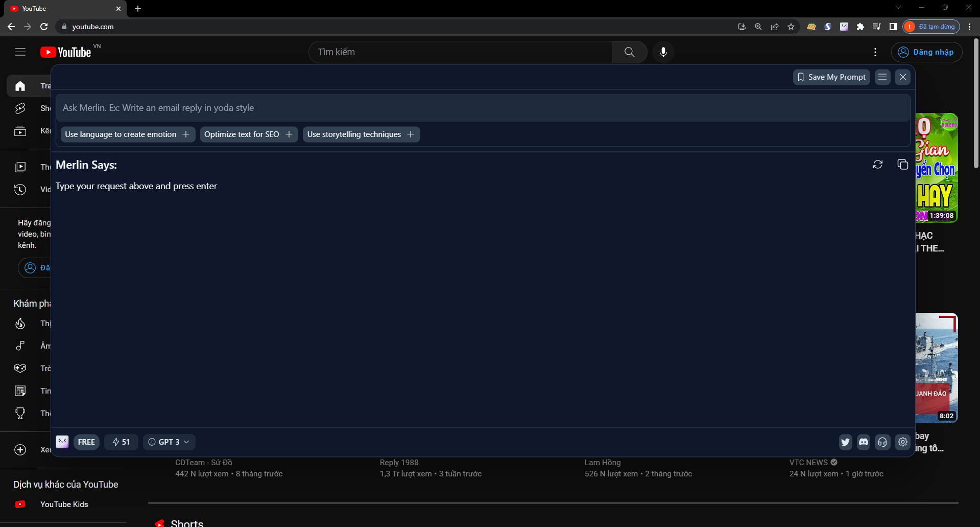Copy Merlin's response using copy icon

click(x=902, y=164)
